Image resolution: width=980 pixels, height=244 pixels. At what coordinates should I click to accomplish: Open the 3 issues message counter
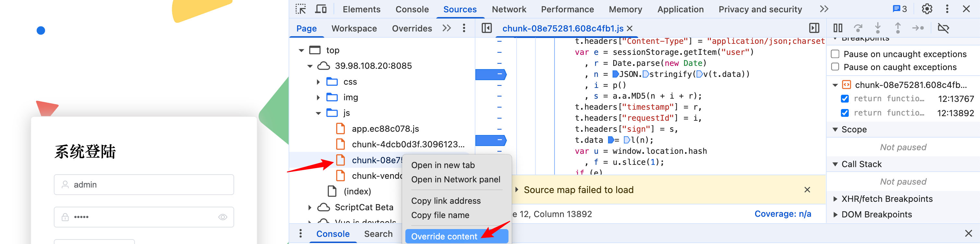[x=900, y=9]
